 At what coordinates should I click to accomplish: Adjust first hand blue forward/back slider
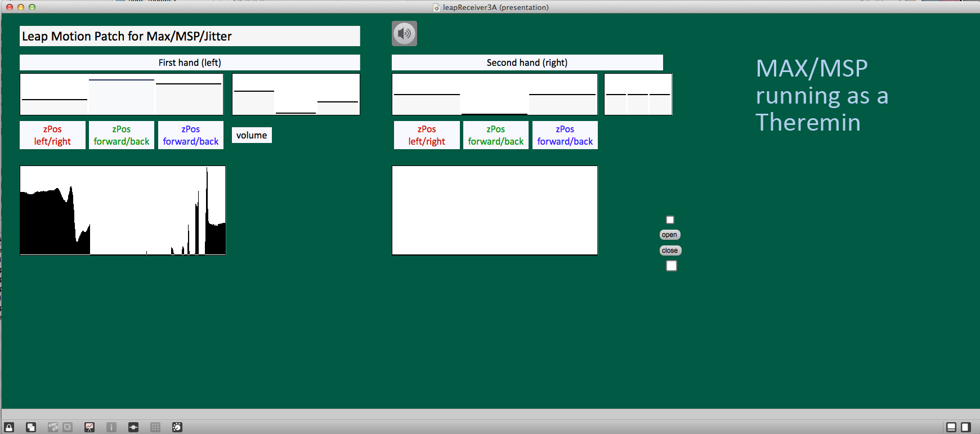point(189,95)
